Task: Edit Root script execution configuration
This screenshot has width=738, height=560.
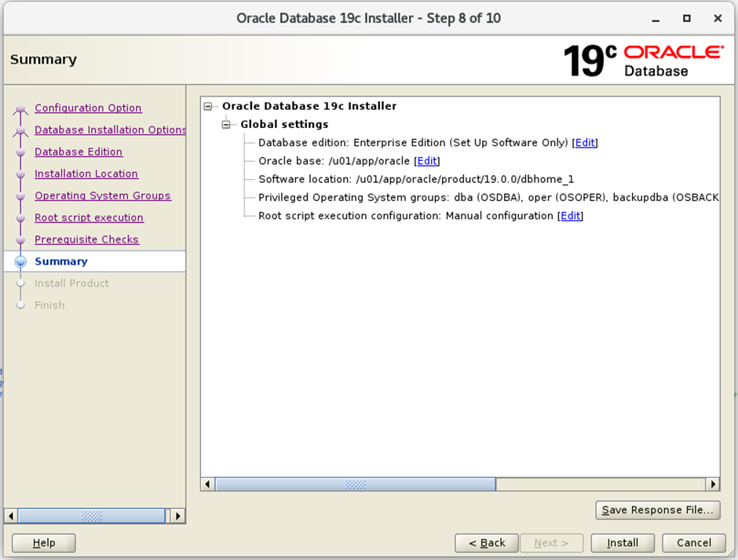Action: pos(571,216)
